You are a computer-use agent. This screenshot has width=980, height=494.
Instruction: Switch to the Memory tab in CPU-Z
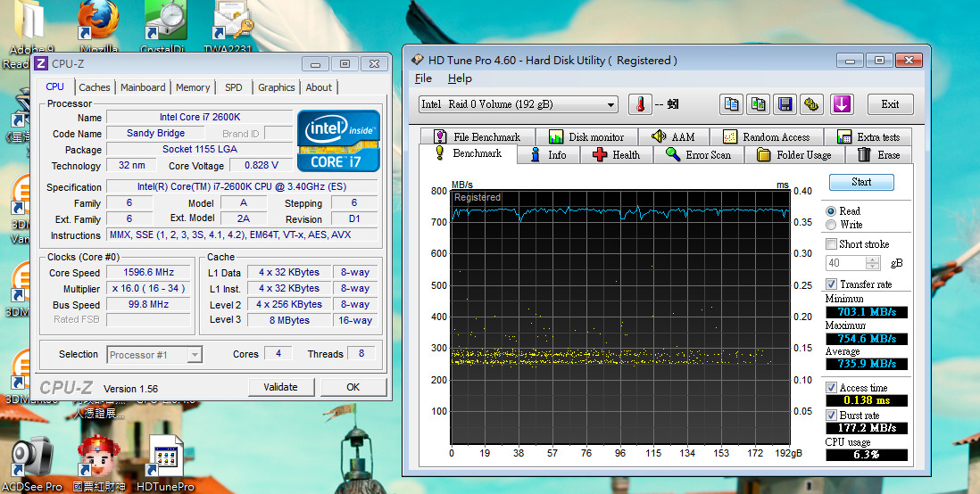193,87
